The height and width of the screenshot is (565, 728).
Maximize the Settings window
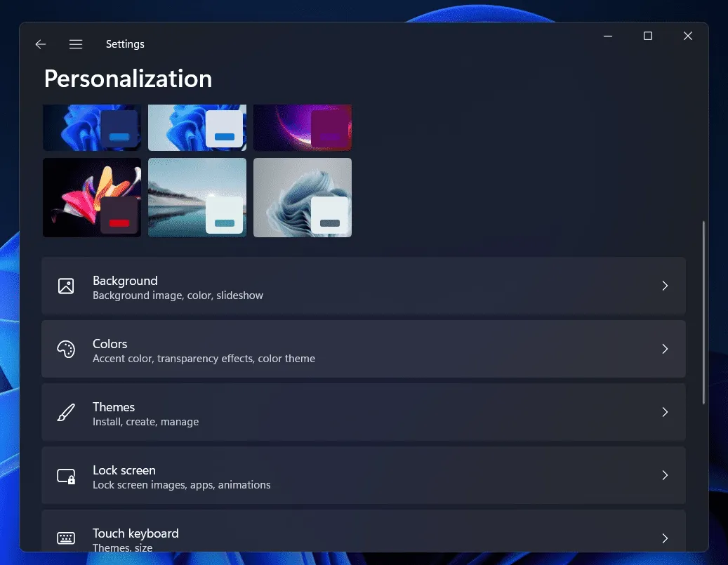pos(648,36)
